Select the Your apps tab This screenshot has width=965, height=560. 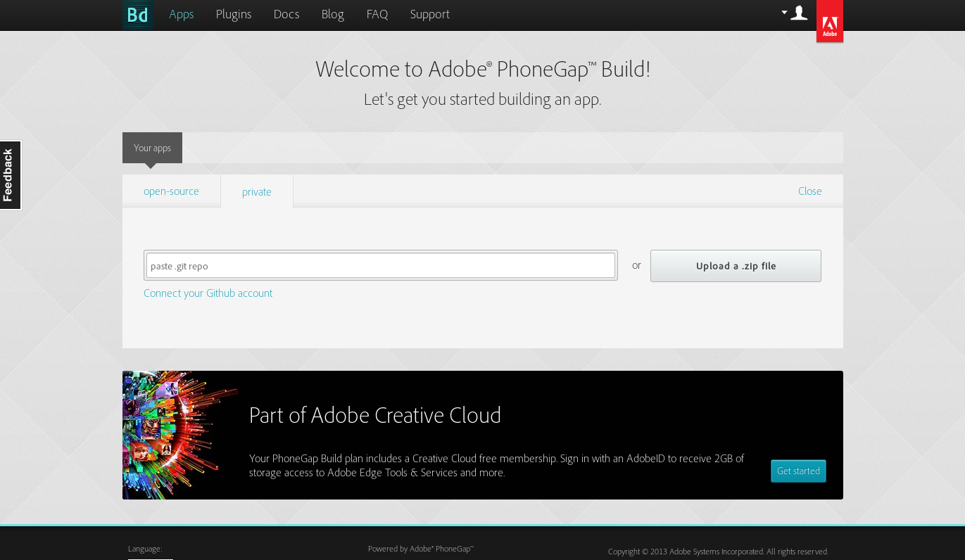point(152,148)
